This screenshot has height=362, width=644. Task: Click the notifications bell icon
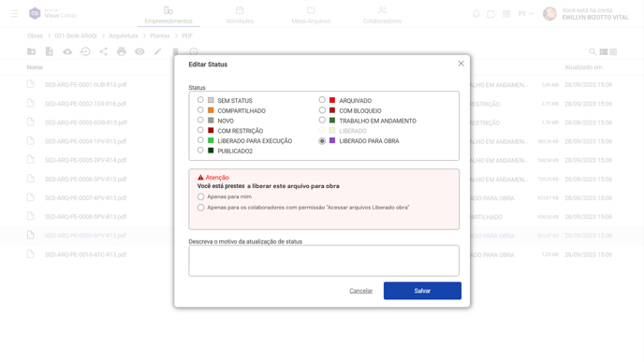(476, 14)
